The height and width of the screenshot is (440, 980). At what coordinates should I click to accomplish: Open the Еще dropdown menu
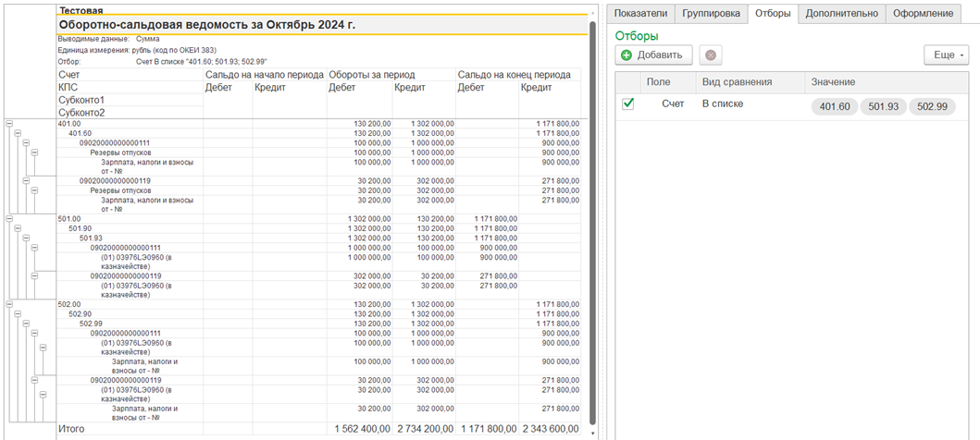(947, 55)
